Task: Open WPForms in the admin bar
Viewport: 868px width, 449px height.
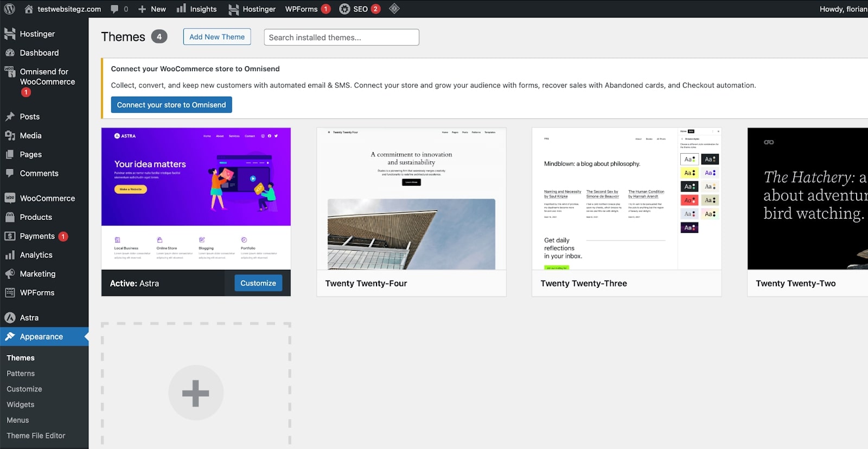Action: (x=301, y=9)
